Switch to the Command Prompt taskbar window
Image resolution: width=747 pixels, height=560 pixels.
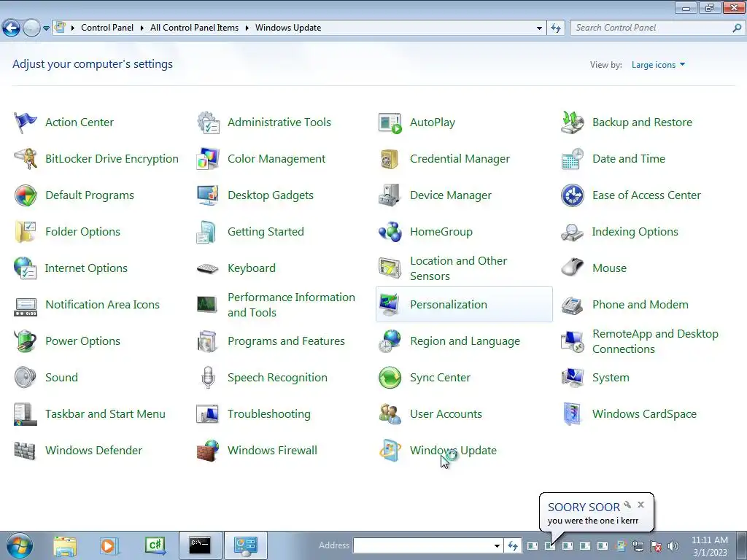200,545
